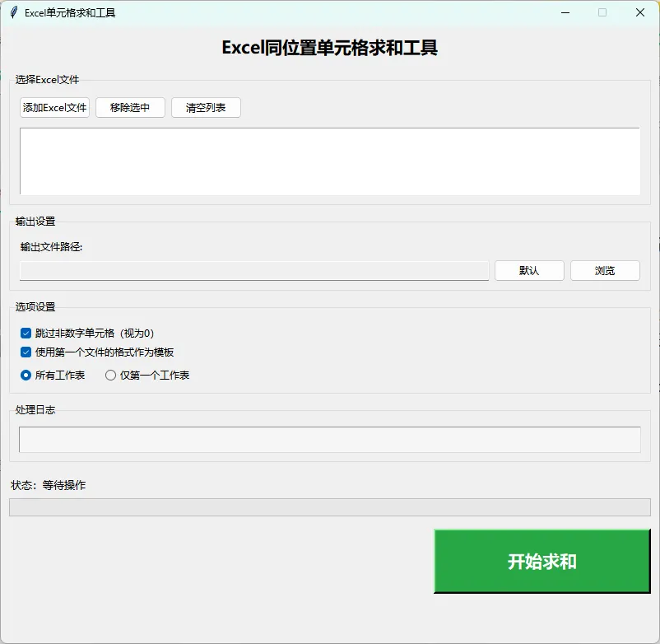Click the 浏览 button
This screenshot has width=660, height=644.
[605, 271]
